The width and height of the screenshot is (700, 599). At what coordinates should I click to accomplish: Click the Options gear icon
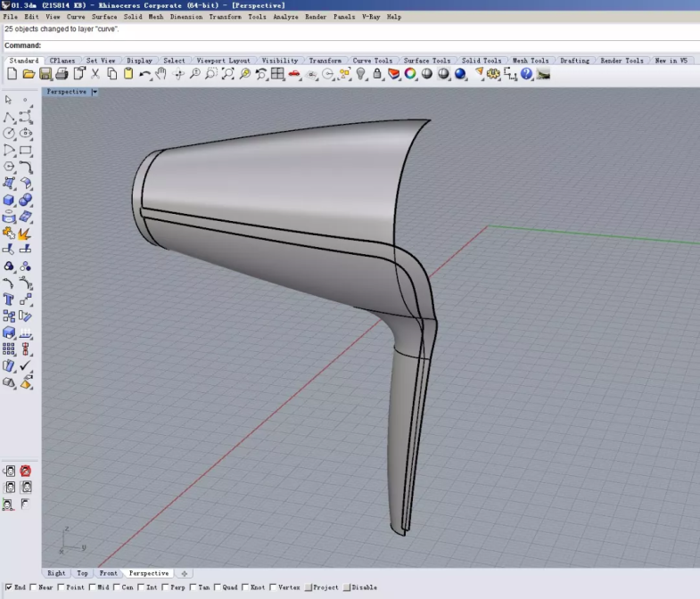click(x=493, y=74)
